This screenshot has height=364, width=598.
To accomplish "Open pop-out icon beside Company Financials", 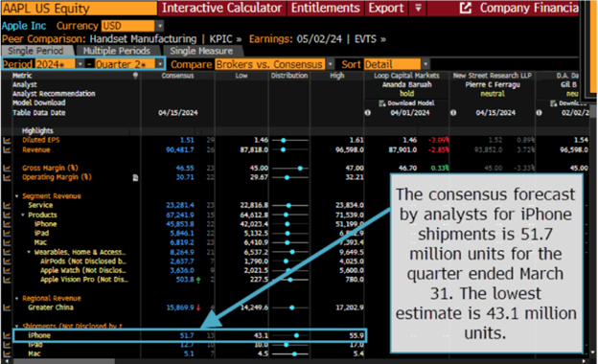I will (466, 8).
